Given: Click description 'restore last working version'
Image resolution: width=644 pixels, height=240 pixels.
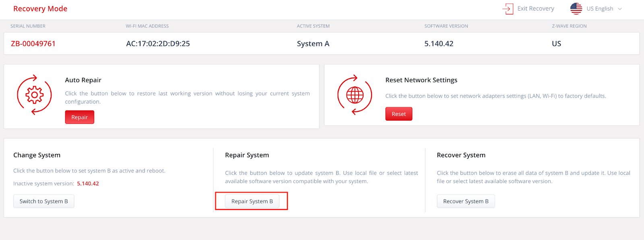Looking at the screenshot, I should pyautogui.click(x=188, y=97).
